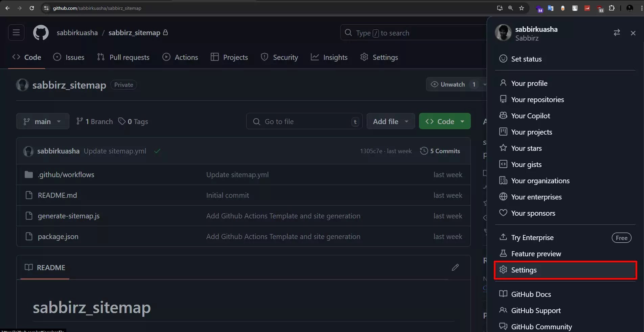Open the Security tab
This screenshot has width=644, height=332.
[x=279, y=57]
